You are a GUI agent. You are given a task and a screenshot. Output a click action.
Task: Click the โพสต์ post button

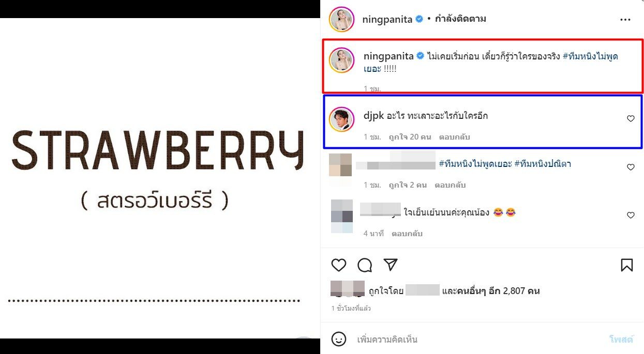pos(621,340)
